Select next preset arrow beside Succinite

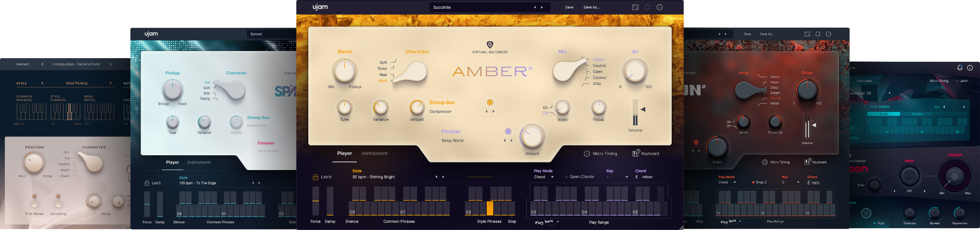[x=542, y=7]
